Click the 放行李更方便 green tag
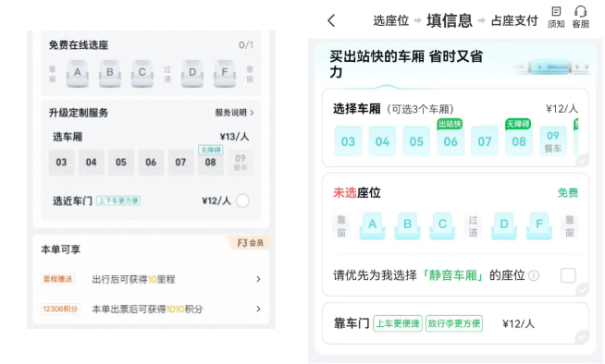 453,323
